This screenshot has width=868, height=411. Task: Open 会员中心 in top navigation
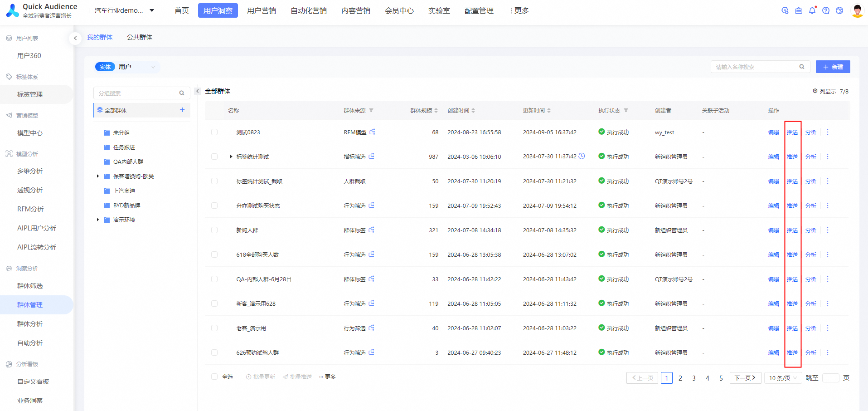point(399,10)
